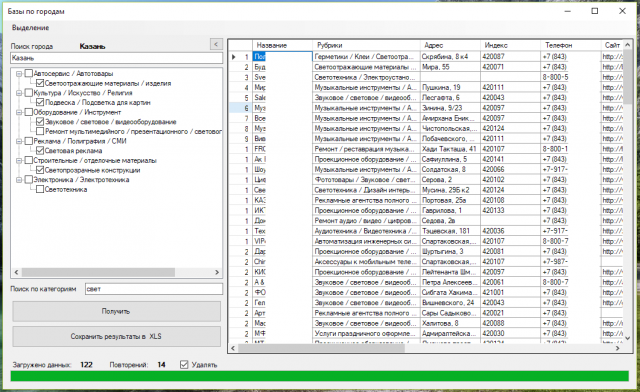Collapse the Строительные / отделочные материалы node
Screen dimensions: 640x392
click(x=19, y=161)
